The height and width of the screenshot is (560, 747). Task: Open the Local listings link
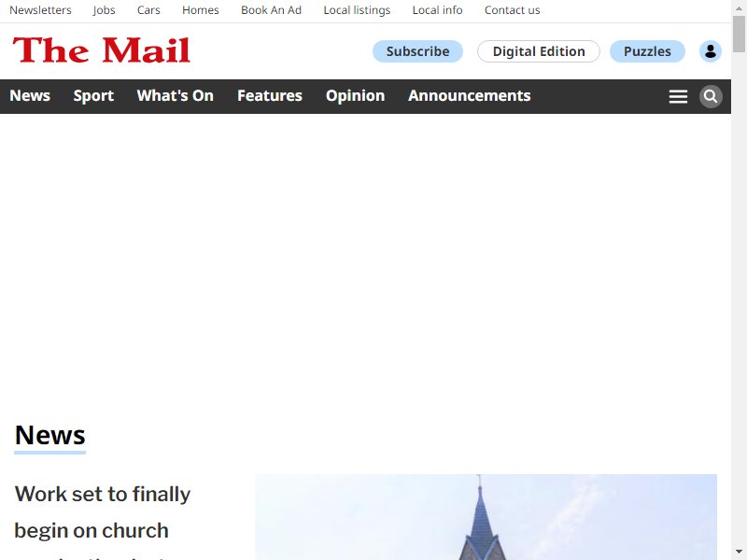coord(357,10)
